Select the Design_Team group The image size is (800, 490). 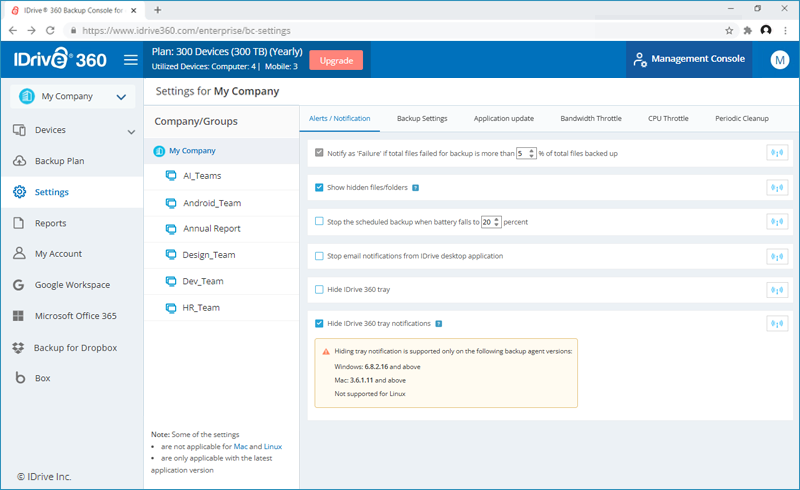208,255
